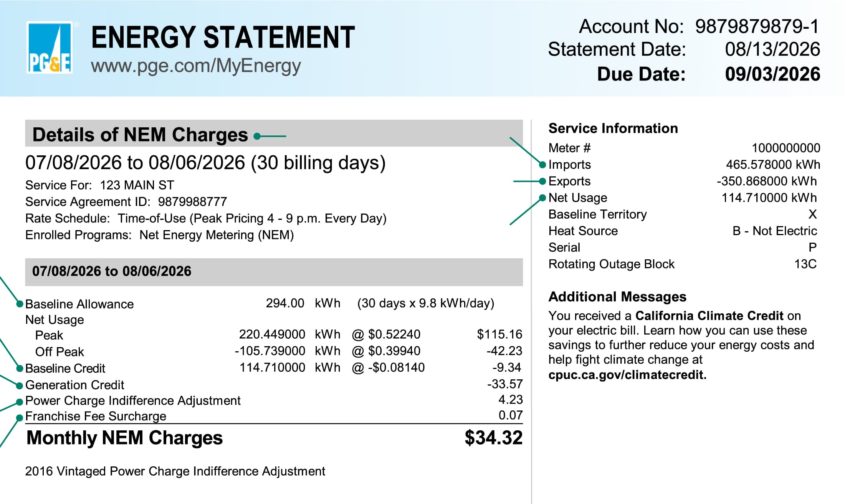Click the Monthly NEM Charges total $34.32
845x504 pixels.
tap(493, 438)
